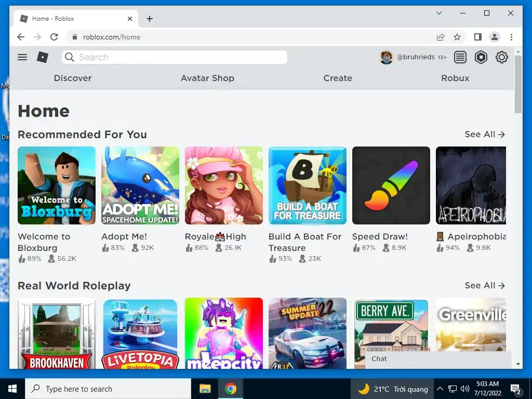The width and height of the screenshot is (532, 399).
Task: Open the taskbar clock 5:03 AM
Action: [x=487, y=389]
